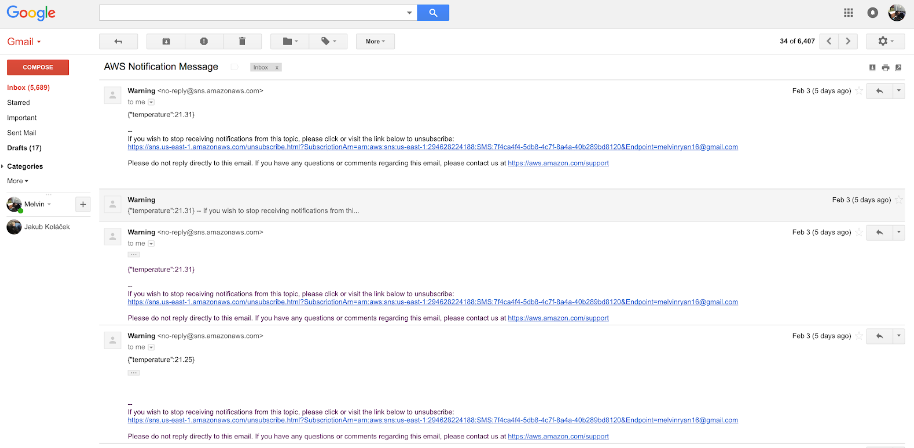Show trimmed content under 21.25 temperature
Screen dimensions: 914x448
click(x=133, y=373)
